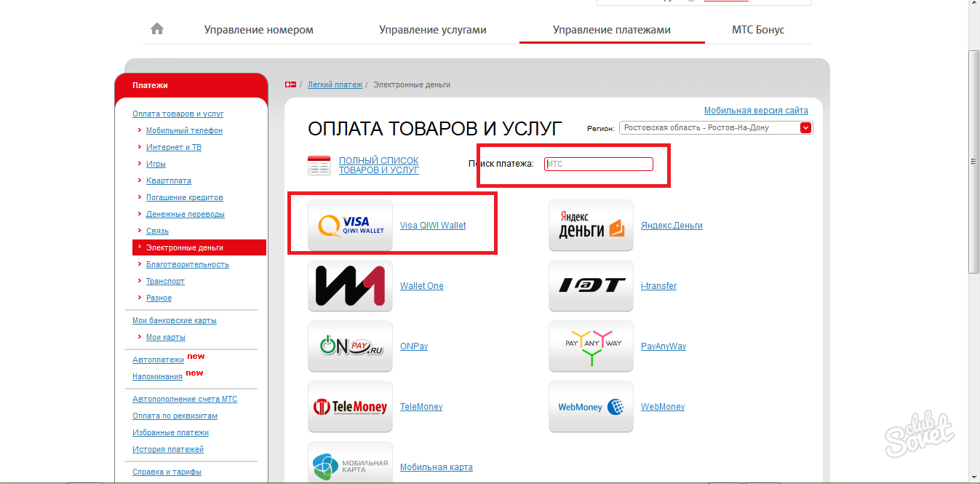Click the Поиск платежа search field

(x=599, y=164)
